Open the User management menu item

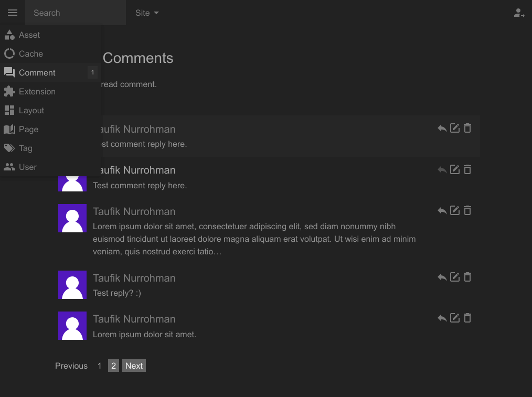click(27, 167)
